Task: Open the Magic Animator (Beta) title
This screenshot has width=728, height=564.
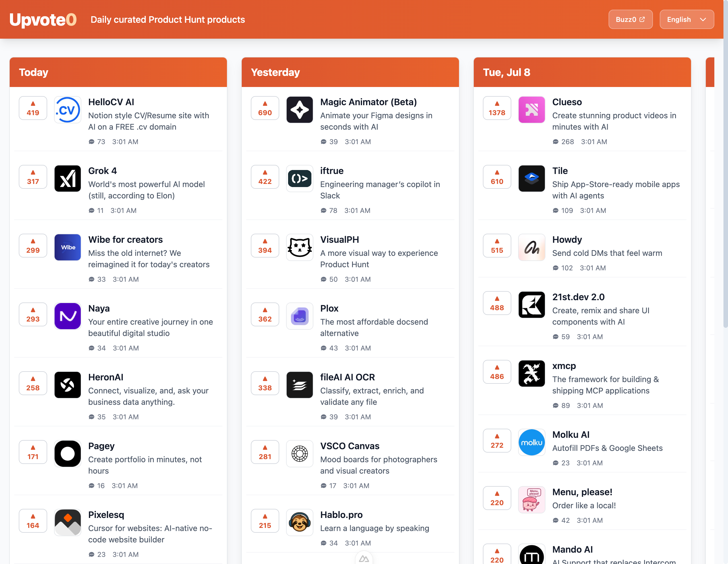Action: tap(368, 102)
